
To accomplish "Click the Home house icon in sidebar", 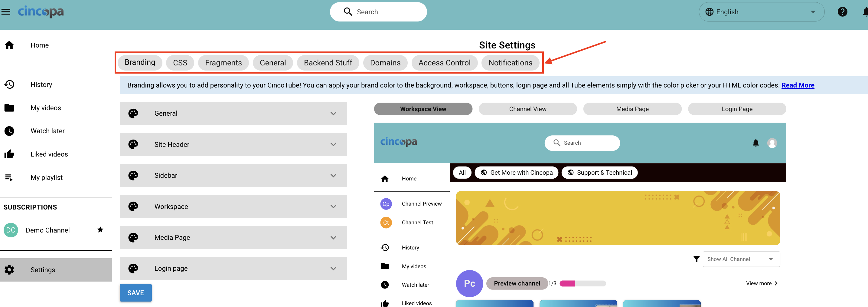I will (x=9, y=45).
